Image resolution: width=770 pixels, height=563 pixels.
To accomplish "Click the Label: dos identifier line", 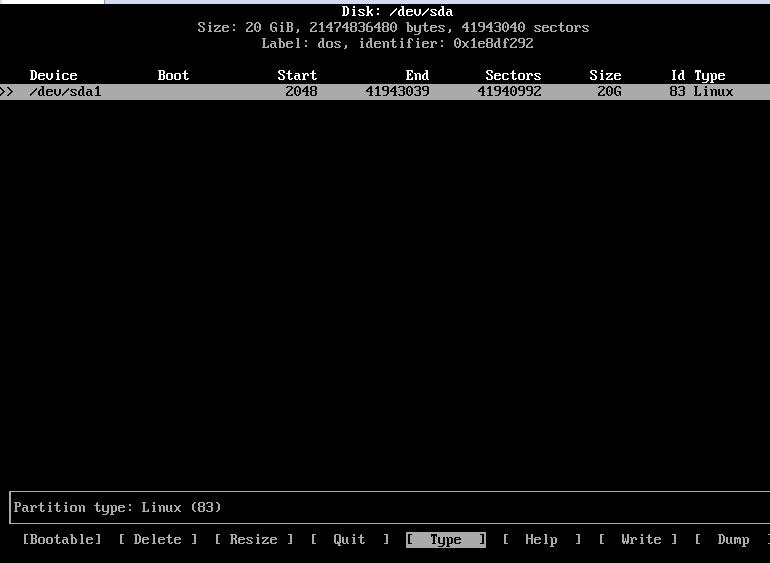I will 397,43.
